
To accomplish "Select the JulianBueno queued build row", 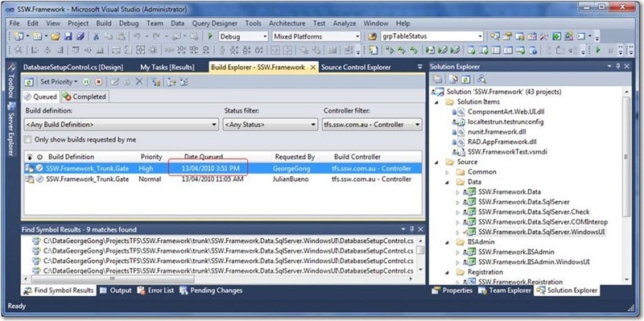I will [224, 179].
